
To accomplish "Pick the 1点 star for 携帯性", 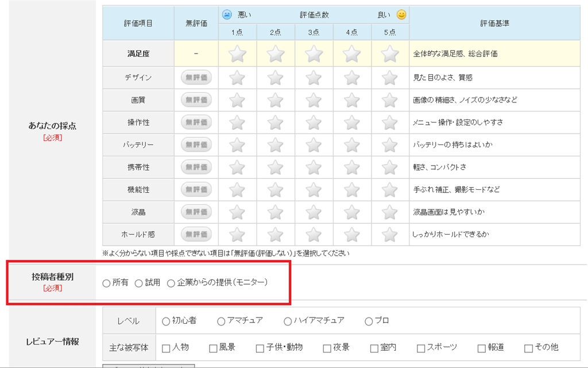I will [x=237, y=167].
